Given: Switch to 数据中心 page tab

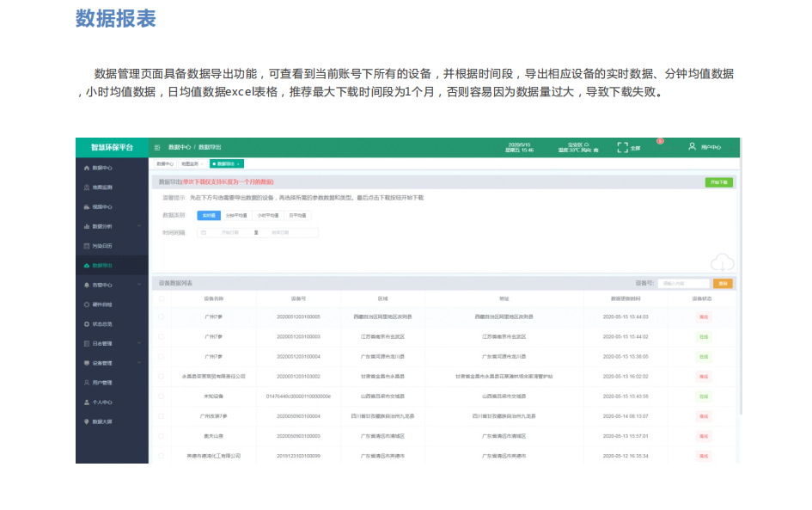Looking at the screenshot, I should pyautogui.click(x=165, y=163).
